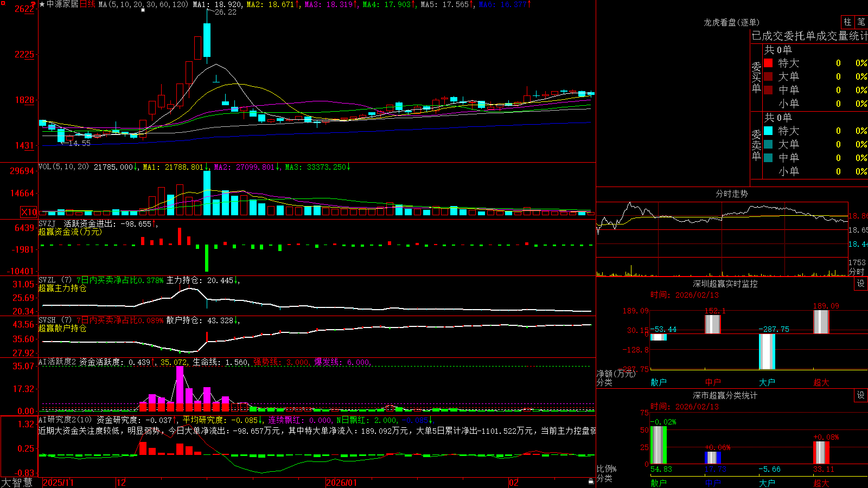Click 大户 category in 深圳超赢实时监控 chart

click(x=767, y=382)
